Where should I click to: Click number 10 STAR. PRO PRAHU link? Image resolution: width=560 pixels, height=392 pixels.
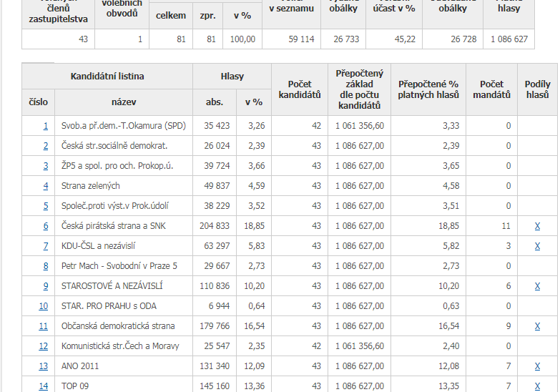tap(43, 306)
